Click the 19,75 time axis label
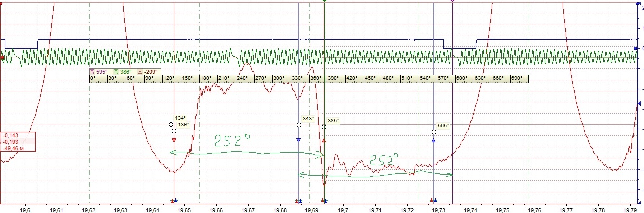This screenshot has width=644, height=213. click(503, 210)
